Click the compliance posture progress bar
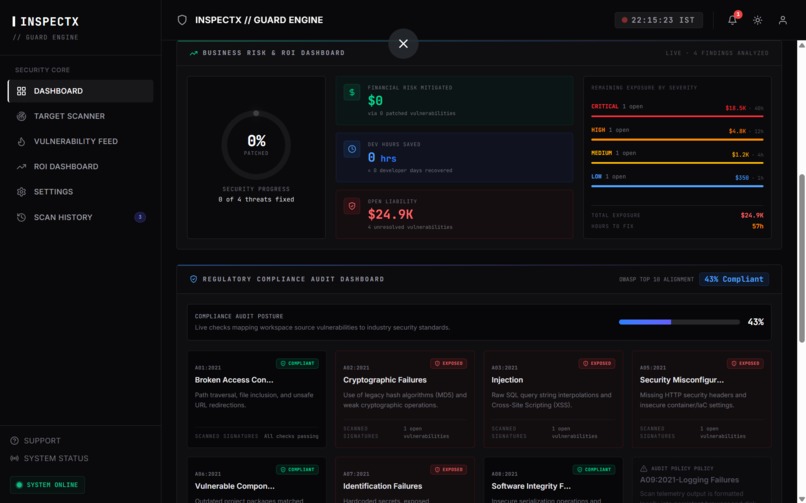The height and width of the screenshot is (503, 806). (x=679, y=322)
